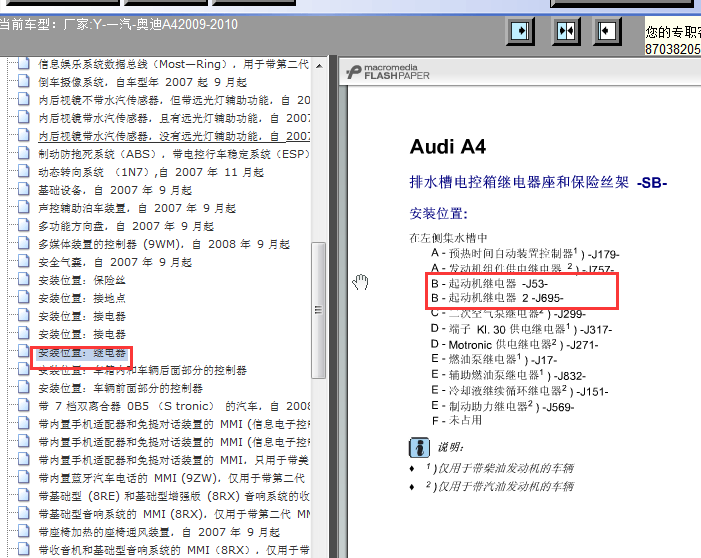
Task: Click heading 排水槽电控箱继电器座和保险丝架 -SB-
Action: point(538,182)
